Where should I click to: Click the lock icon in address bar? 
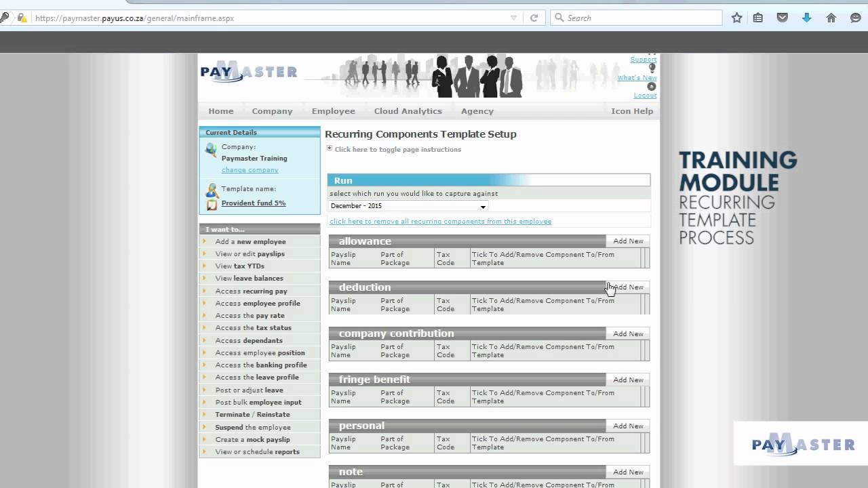tap(22, 18)
